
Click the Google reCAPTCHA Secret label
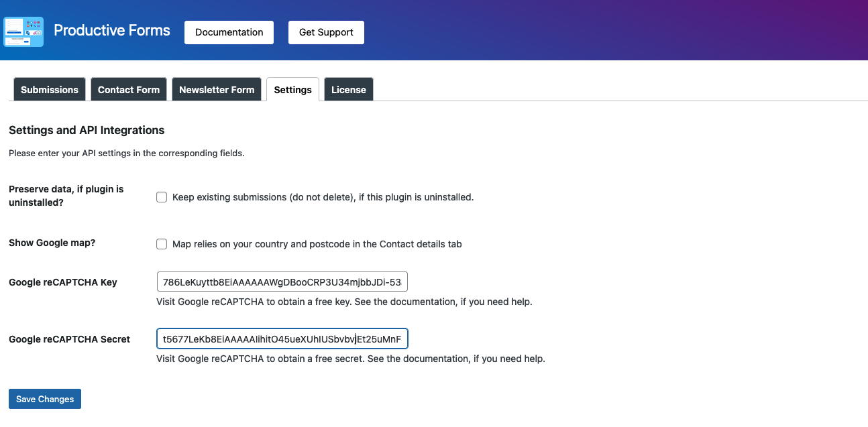pyautogui.click(x=70, y=339)
